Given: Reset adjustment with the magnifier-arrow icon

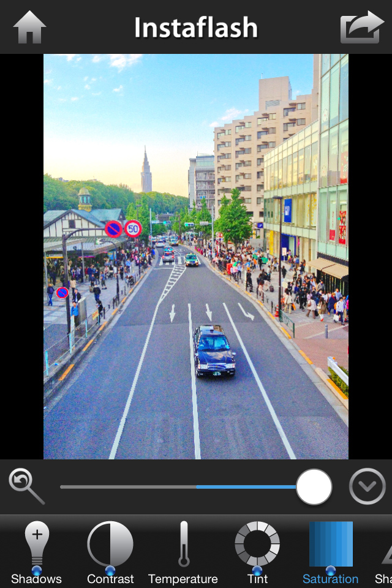Looking at the screenshot, I should (x=26, y=486).
